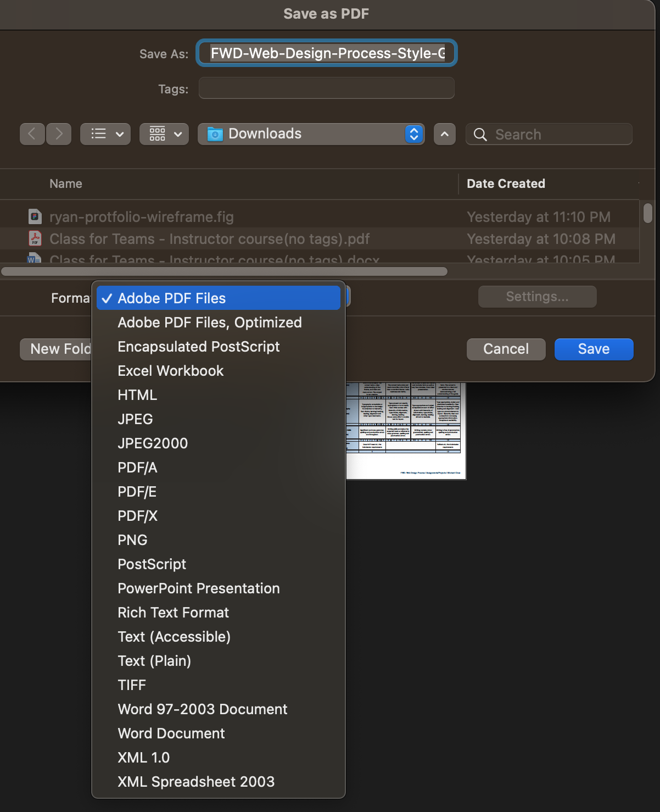
Task: Select PNG from the Format menu
Action: (x=132, y=540)
